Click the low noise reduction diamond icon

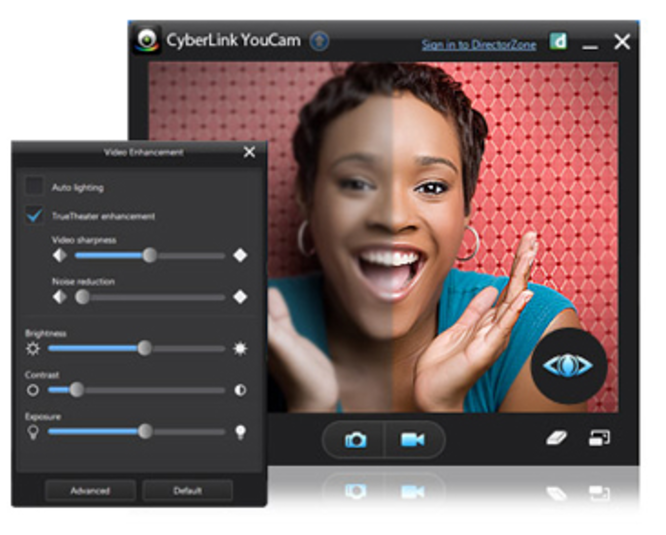click(x=60, y=297)
